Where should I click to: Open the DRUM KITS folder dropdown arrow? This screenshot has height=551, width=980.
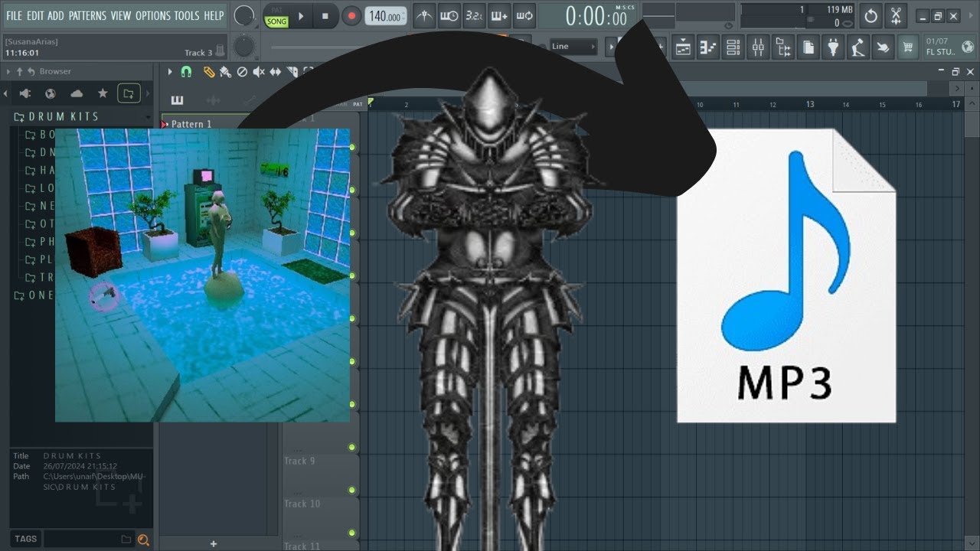click(148, 116)
